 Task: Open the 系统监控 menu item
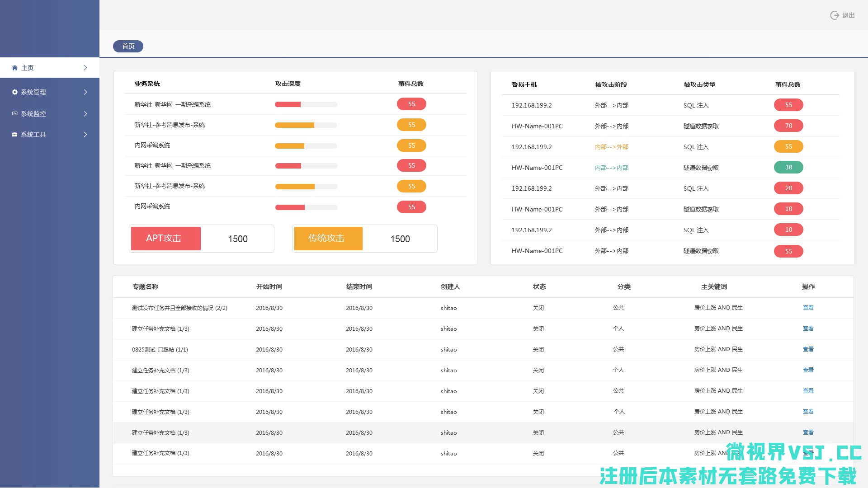pos(33,114)
